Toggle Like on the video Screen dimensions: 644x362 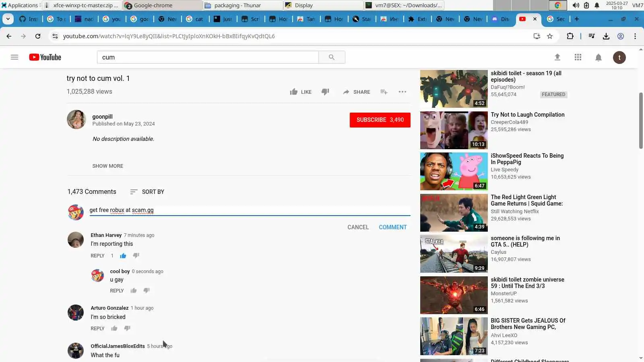[301, 92]
